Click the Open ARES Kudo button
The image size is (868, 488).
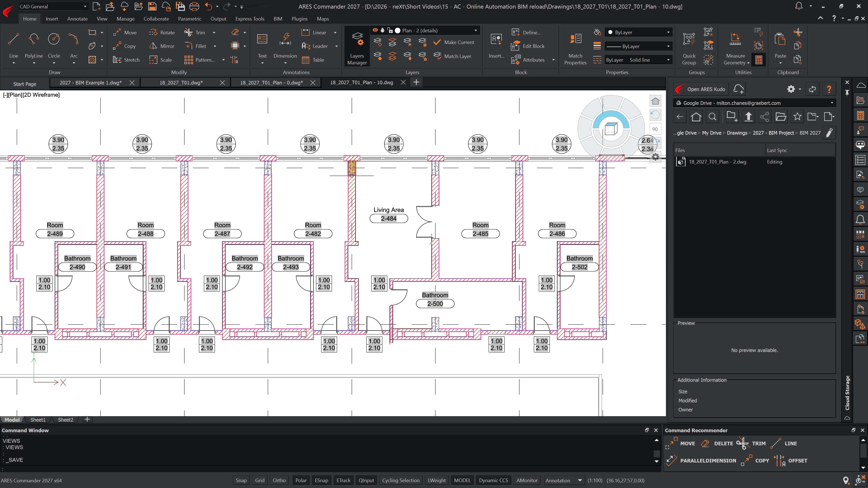pyautogui.click(x=701, y=89)
